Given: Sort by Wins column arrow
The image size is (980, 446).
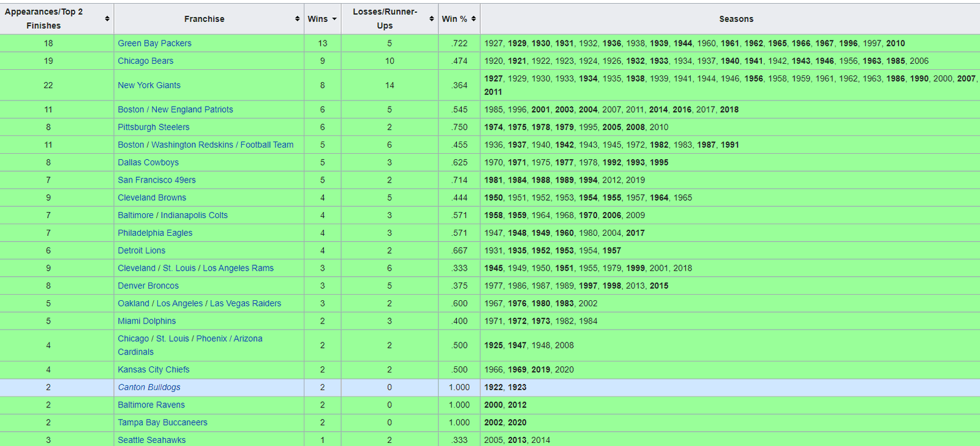Looking at the screenshot, I should pos(334,19).
